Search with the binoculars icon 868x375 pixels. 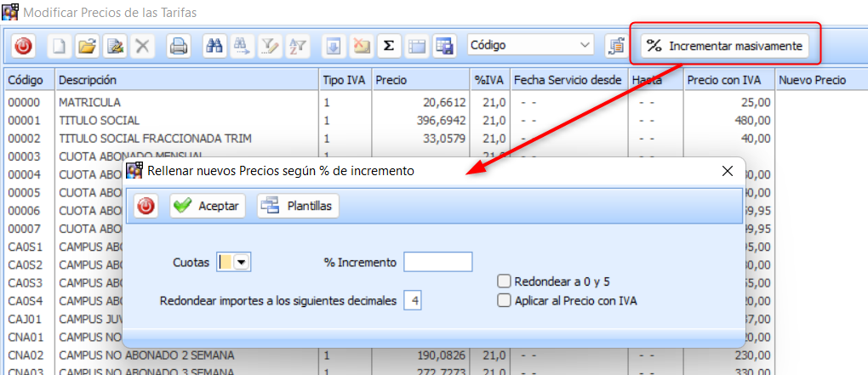pyautogui.click(x=214, y=46)
